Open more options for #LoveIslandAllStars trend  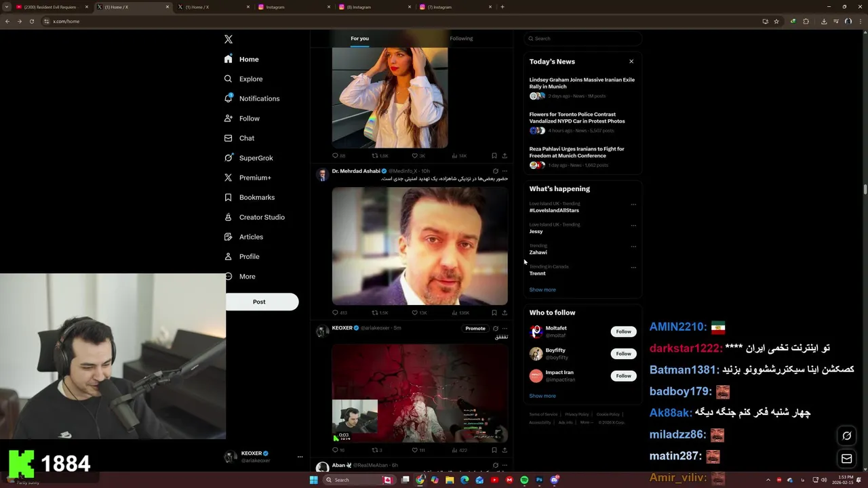pyautogui.click(x=633, y=204)
